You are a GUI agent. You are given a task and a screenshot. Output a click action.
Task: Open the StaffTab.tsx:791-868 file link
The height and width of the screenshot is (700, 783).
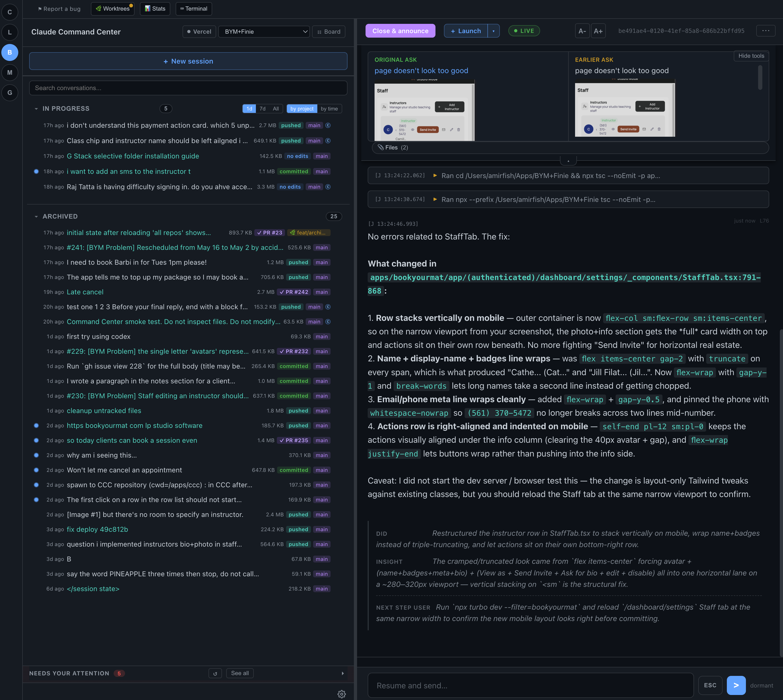(564, 284)
